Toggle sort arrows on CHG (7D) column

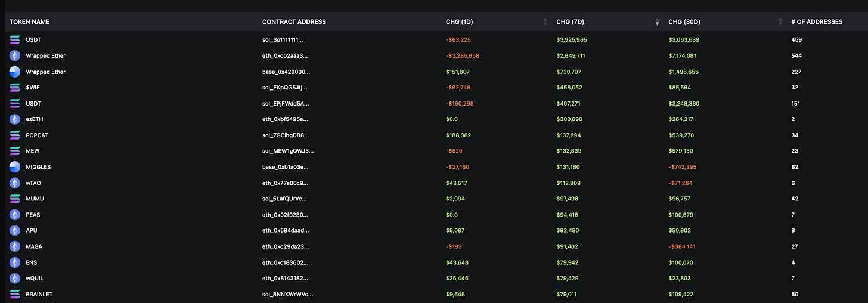[x=657, y=22]
